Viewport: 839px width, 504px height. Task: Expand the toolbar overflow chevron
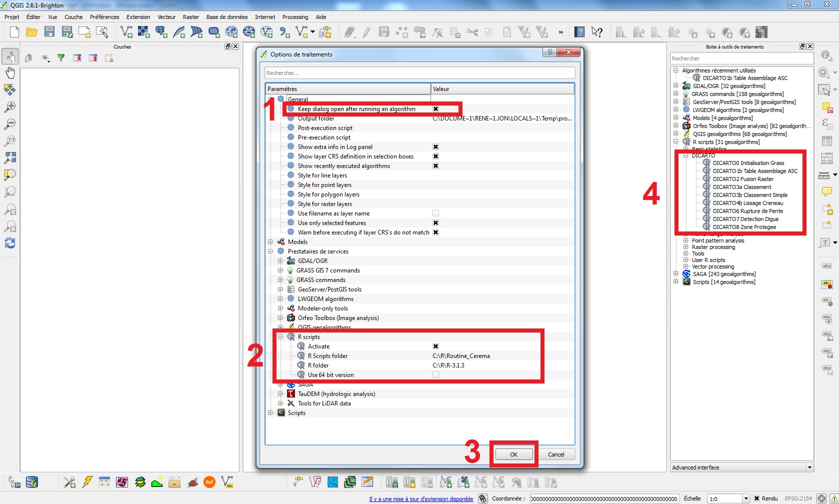coord(561,32)
